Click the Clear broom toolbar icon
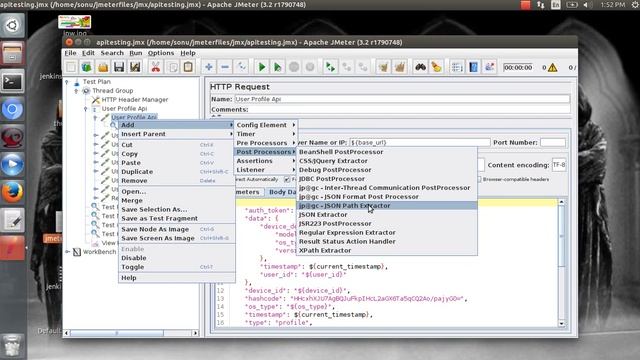This screenshot has width=640, height=360. point(383,67)
